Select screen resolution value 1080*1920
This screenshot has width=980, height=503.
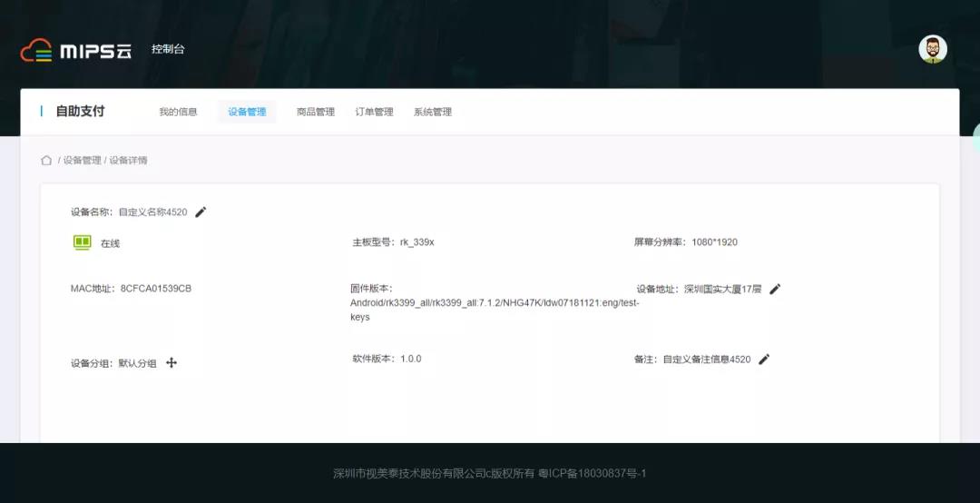[714, 242]
